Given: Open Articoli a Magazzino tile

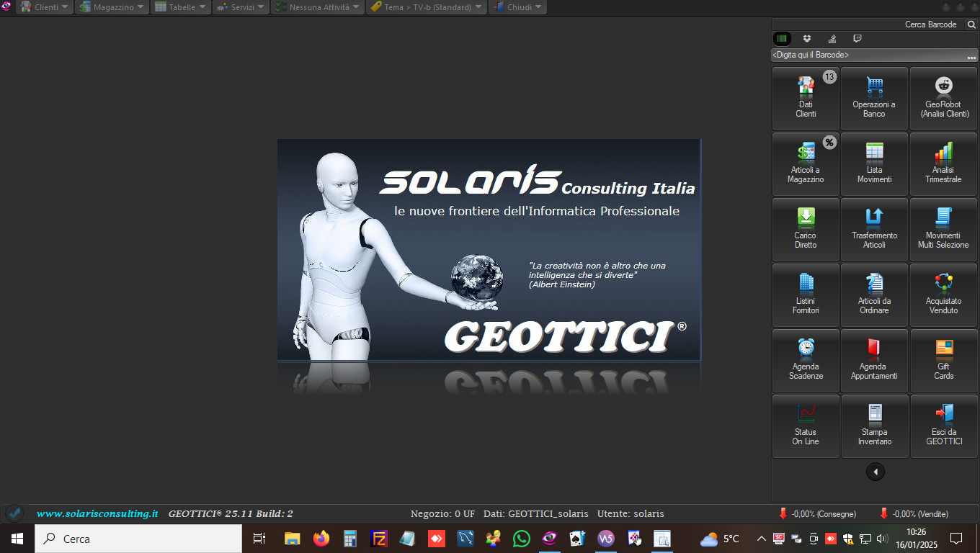Looking at the screenshot, I should tap(806, 164).
